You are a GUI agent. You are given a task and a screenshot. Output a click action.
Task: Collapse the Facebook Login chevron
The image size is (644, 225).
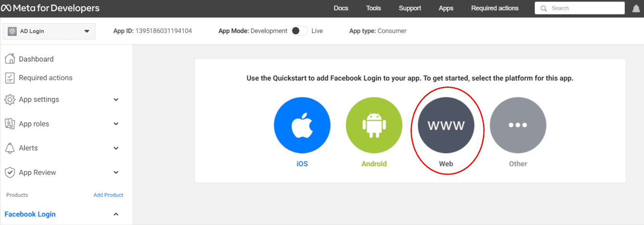(116, 214)
